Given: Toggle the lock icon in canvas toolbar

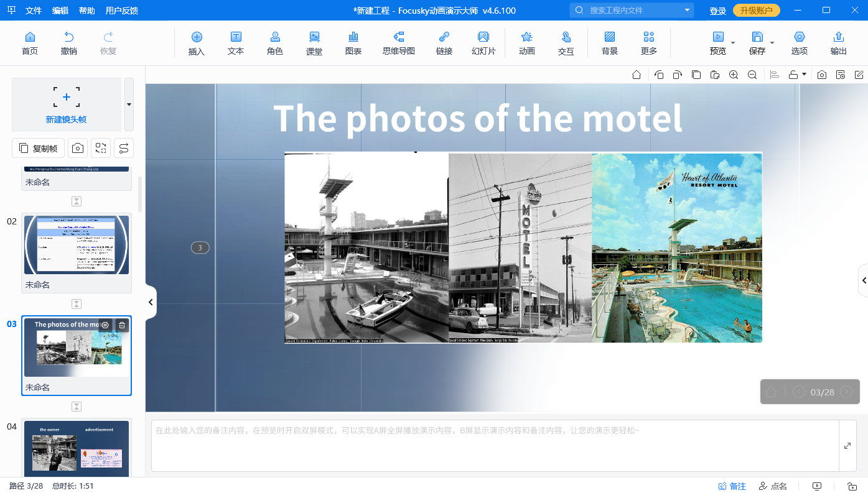Looking at the screenshot, I should [793, 75].
